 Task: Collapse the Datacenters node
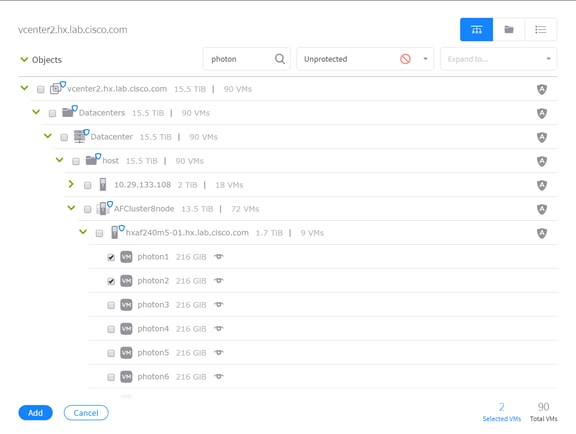tap(36, 112)
